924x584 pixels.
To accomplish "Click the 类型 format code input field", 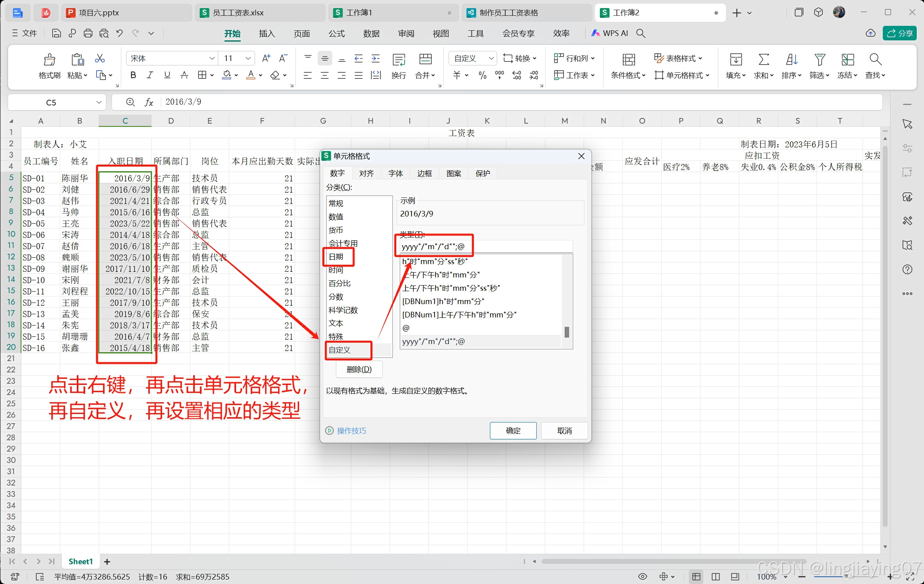I will coord(485,246).
